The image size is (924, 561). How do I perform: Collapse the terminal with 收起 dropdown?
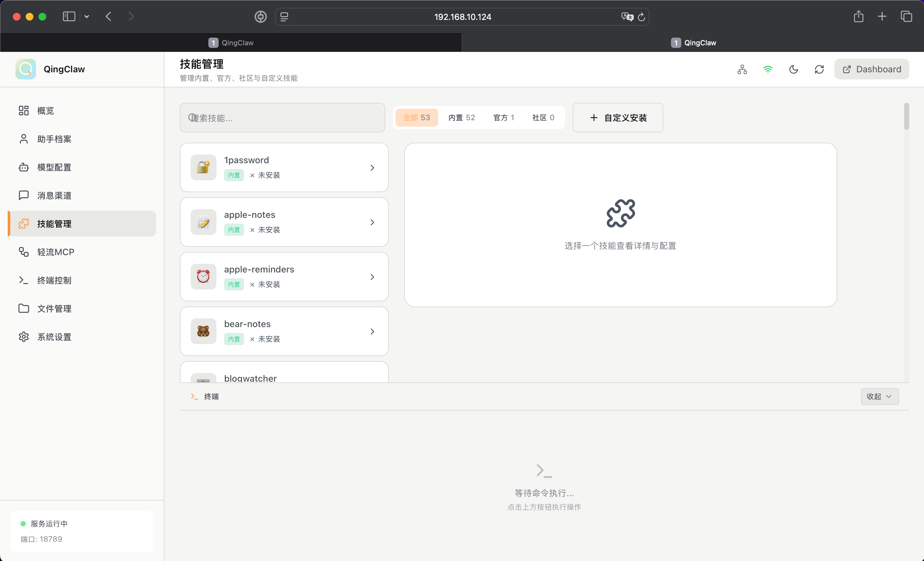[879, 396]
